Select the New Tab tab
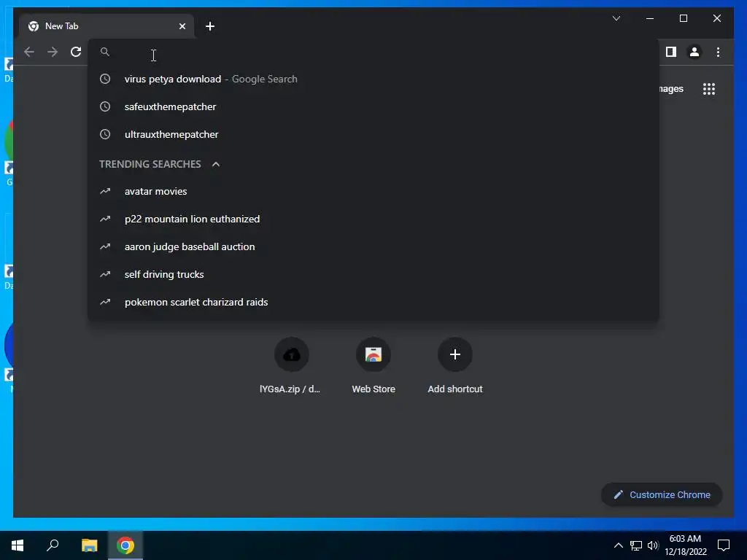 pos(107,26)
